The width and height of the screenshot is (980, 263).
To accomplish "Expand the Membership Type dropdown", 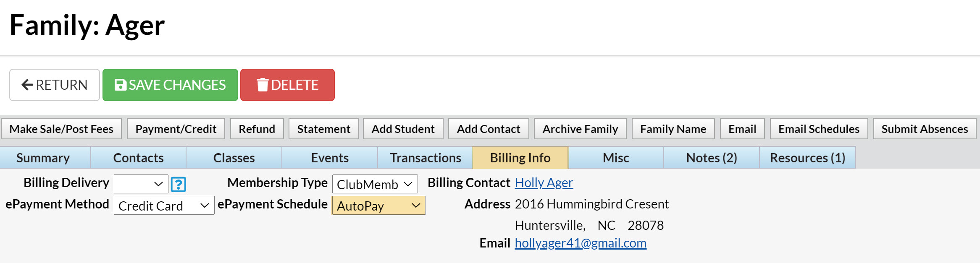I will tap(375, 184).
